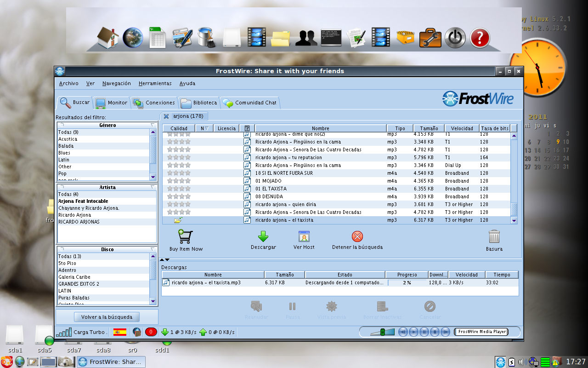Sort results by the Tamaño column header
588x368 pixels.
429,128
